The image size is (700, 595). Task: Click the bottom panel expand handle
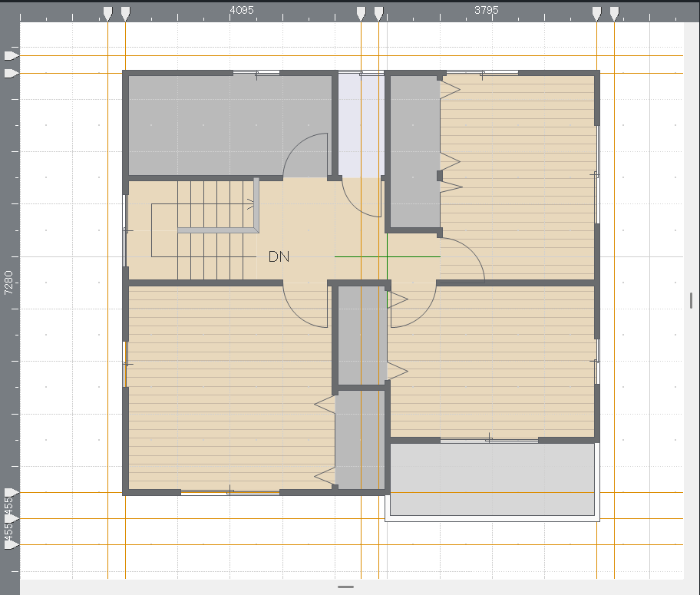(x=345, y=587)
